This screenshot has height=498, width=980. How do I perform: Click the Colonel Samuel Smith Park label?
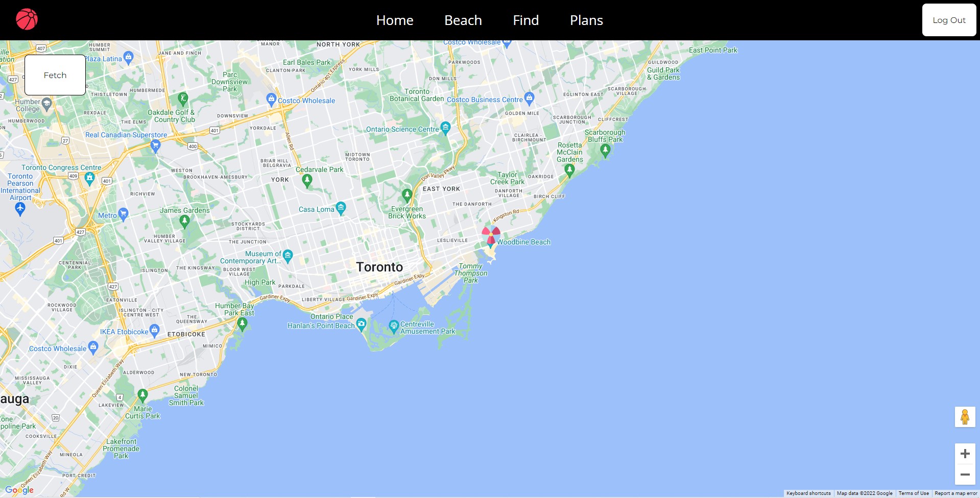tap(186, 395)
